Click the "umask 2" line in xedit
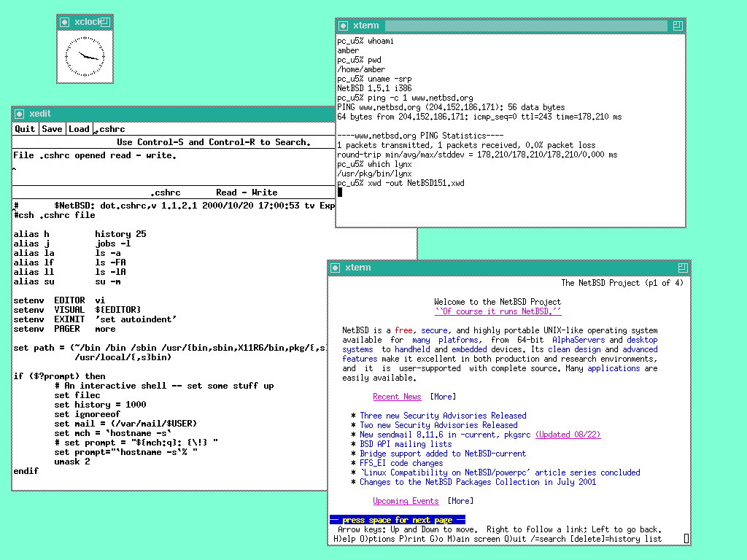 click(72, 462)
